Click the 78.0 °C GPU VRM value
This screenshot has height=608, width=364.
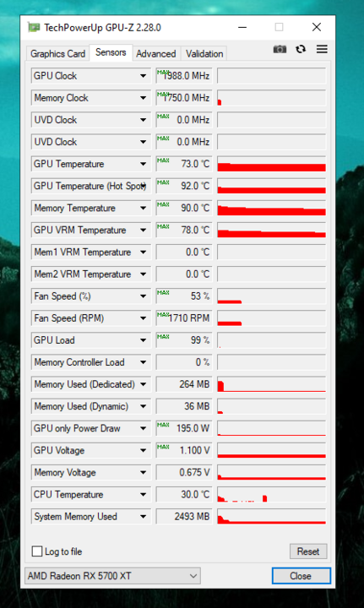coord(184,231)
